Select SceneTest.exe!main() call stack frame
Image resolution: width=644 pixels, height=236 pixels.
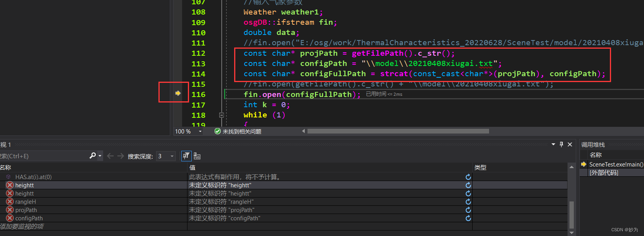[616, 165]
